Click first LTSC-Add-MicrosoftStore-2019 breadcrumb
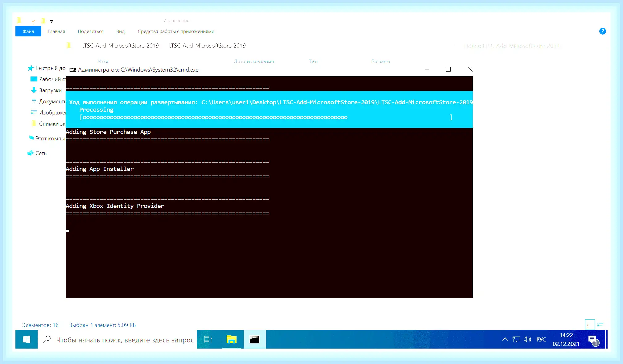The image size is (623, 364). tap(120, 46)
